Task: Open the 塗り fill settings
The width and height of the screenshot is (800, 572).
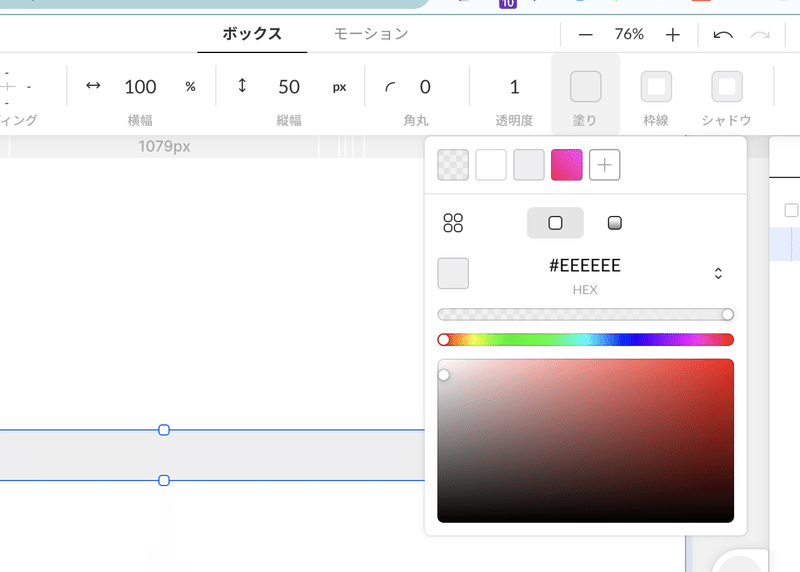Action: point(586,94)
